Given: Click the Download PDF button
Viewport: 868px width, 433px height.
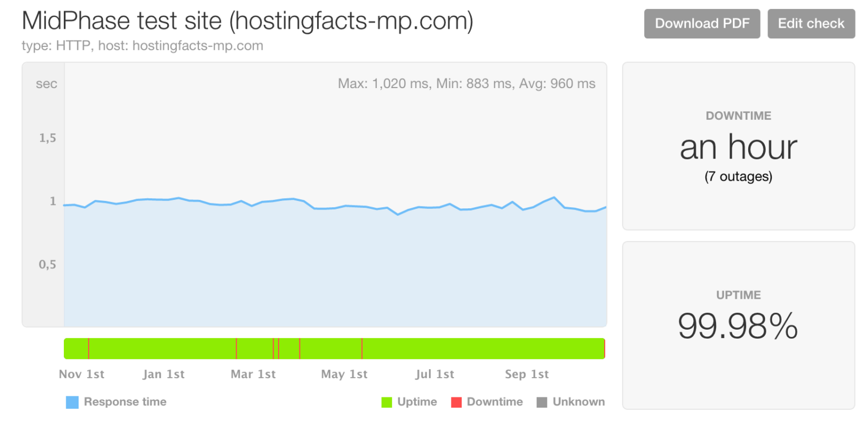Looking at the screenshot, I should (702, 24).
